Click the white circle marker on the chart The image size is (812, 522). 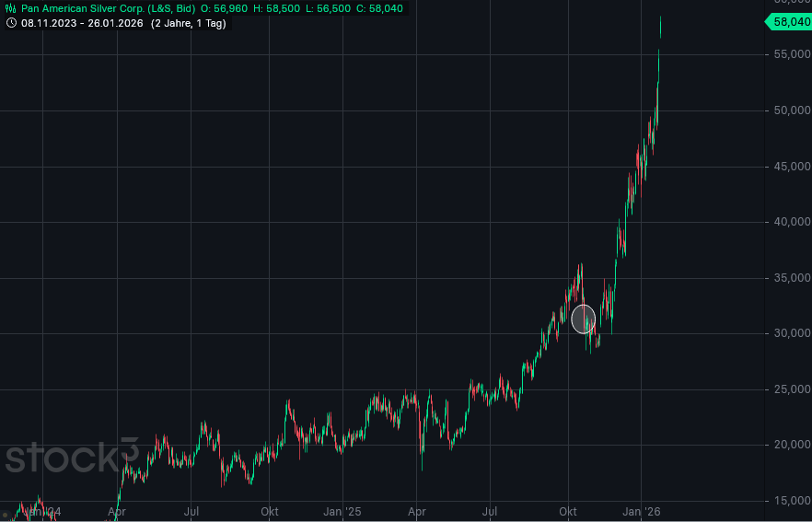(583, 319)
